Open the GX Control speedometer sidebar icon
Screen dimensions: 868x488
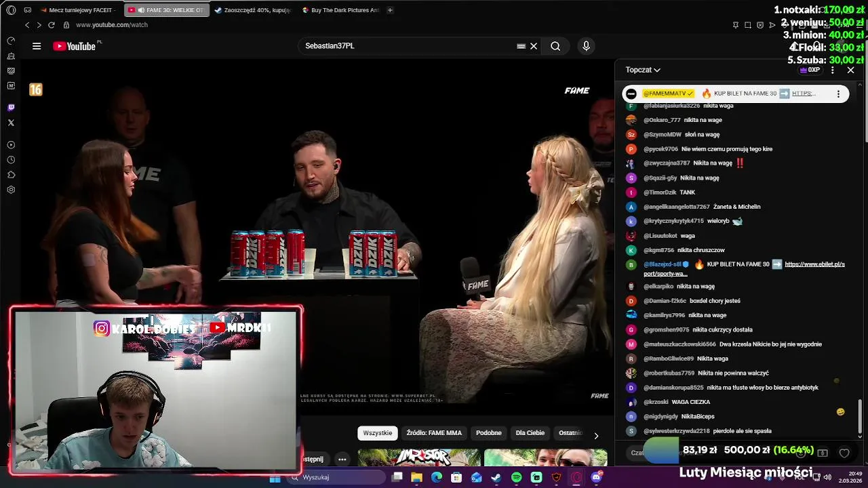click(x=11, y=41)
